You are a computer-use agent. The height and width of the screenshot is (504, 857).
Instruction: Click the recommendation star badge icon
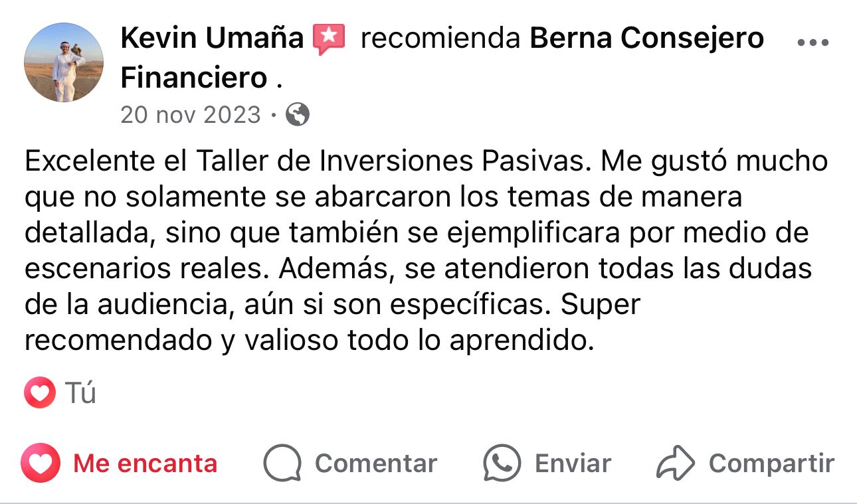tap(330, 39)
